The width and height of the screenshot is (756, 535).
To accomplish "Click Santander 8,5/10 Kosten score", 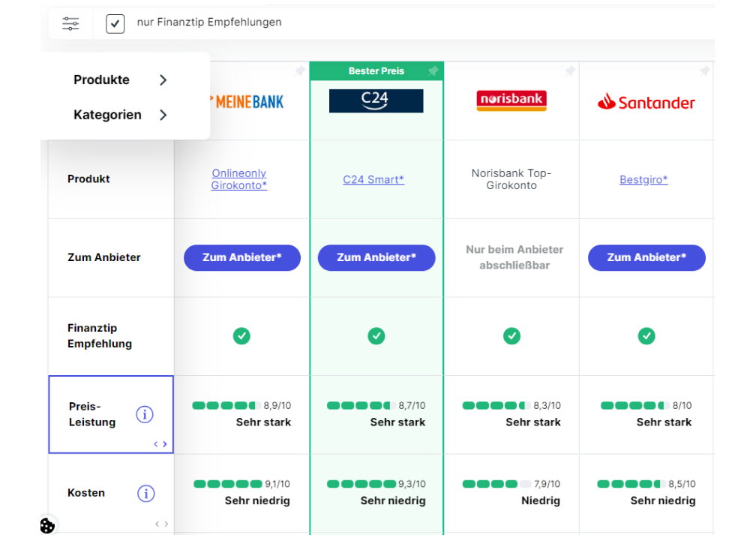I will pos(682,484).
